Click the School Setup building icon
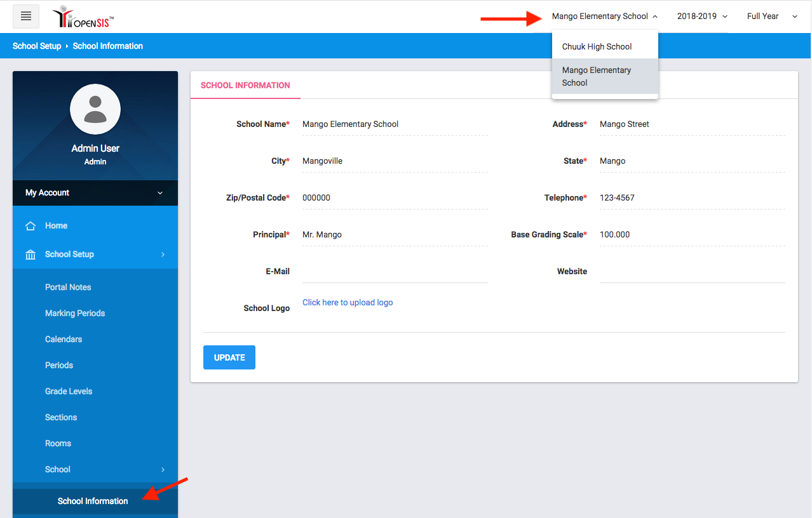Viewport: 812px width, 518px height. pos(30,255)
